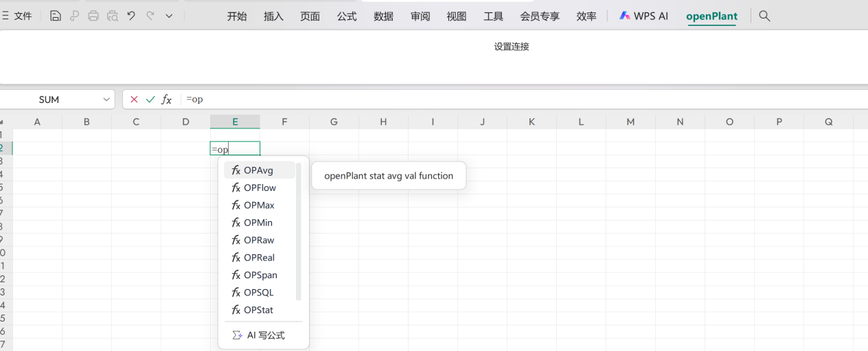
Task: Select the OPStat function suggestion
Action: 260,310
